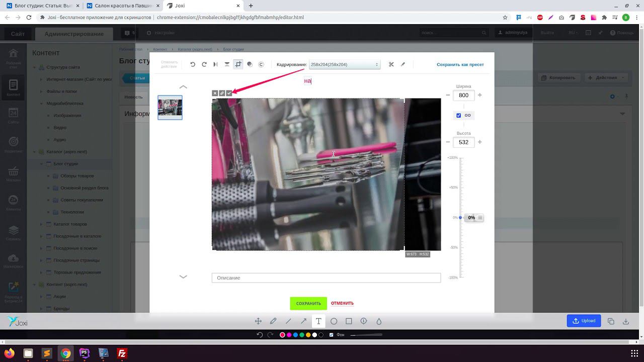Click the Отменить link
The image size is (644, 362).
[342, 304]
